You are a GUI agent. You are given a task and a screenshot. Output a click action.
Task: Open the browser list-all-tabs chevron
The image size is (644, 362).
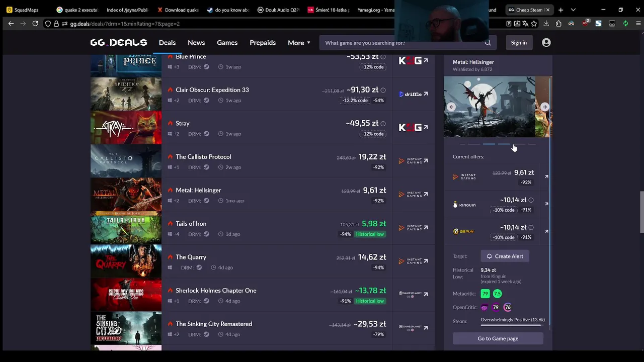(573, 10)
